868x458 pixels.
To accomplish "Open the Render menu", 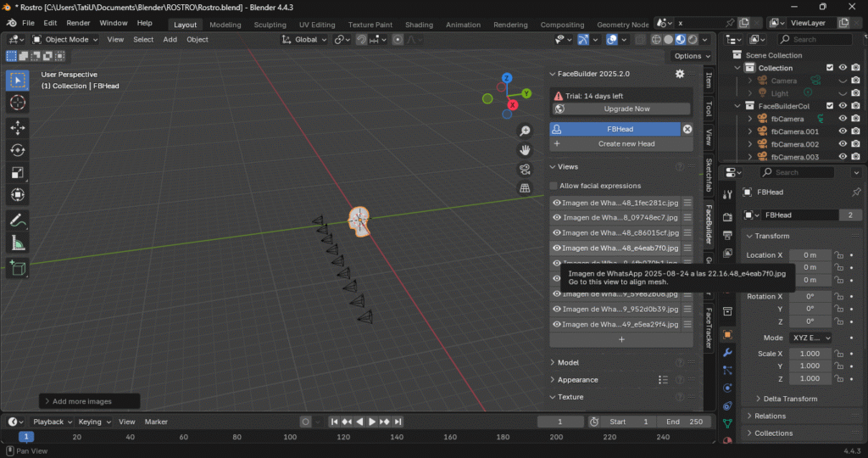I will point(78,23).
